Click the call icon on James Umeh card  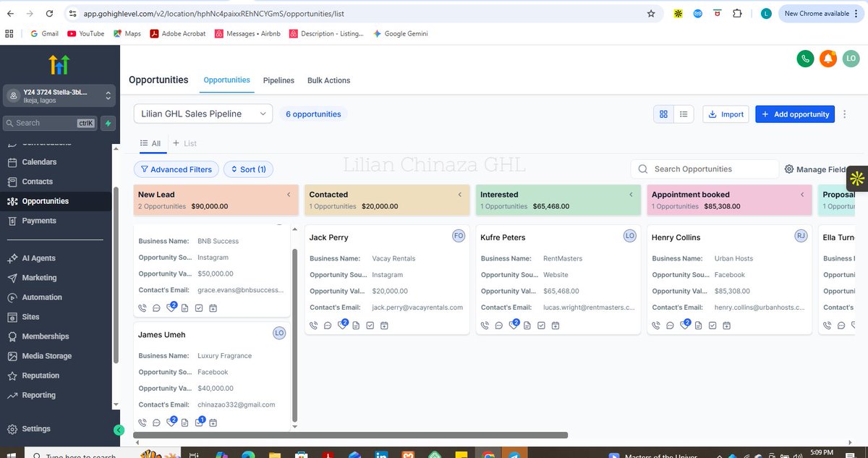142,423
